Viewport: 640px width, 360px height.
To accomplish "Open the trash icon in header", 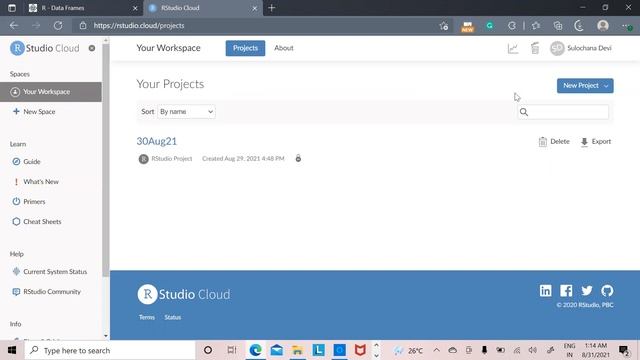I will 535,48.
